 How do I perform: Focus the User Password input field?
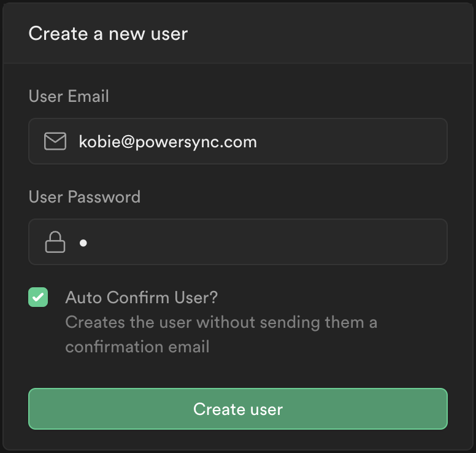[238, 242]
